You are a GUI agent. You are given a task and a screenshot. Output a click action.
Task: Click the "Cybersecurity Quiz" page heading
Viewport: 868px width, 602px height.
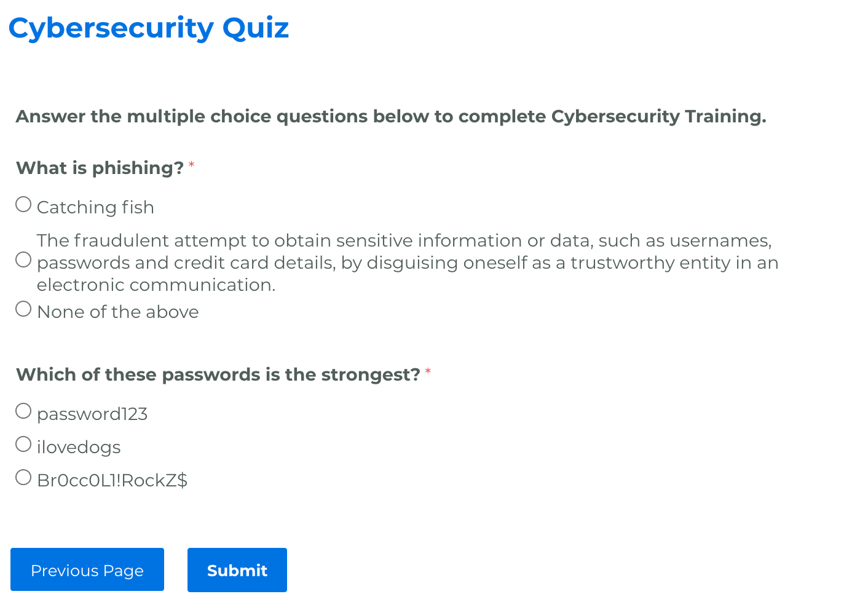click(149, 28)
